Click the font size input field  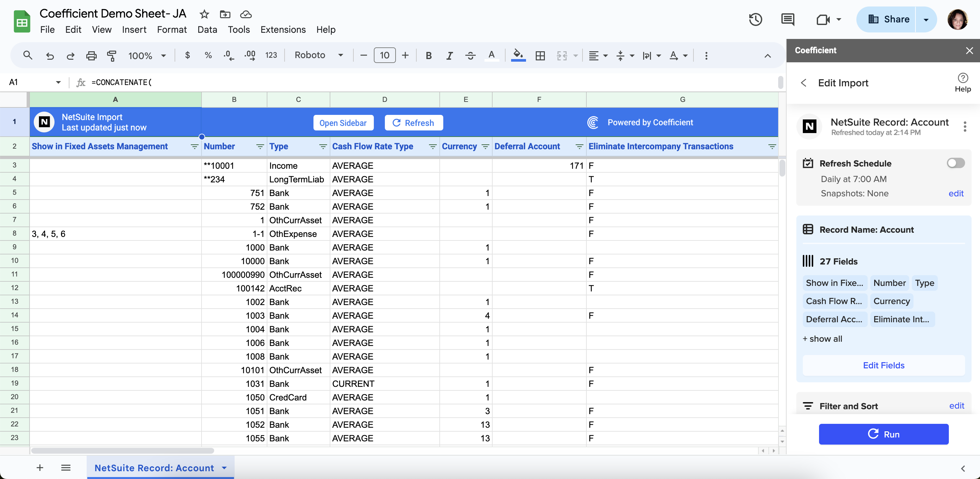(x=385, y=55)
